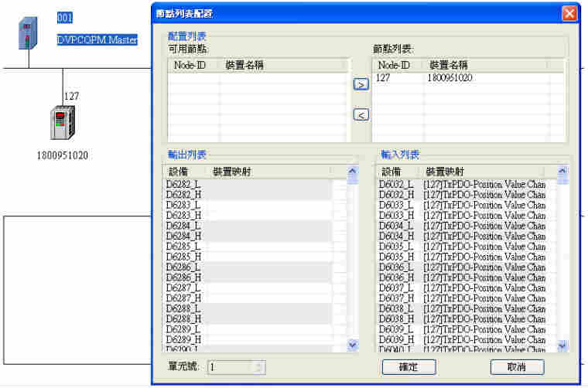Select the node 127 drive icon
Viewport: 588px width, 388px height.
(x=62, y=124)
